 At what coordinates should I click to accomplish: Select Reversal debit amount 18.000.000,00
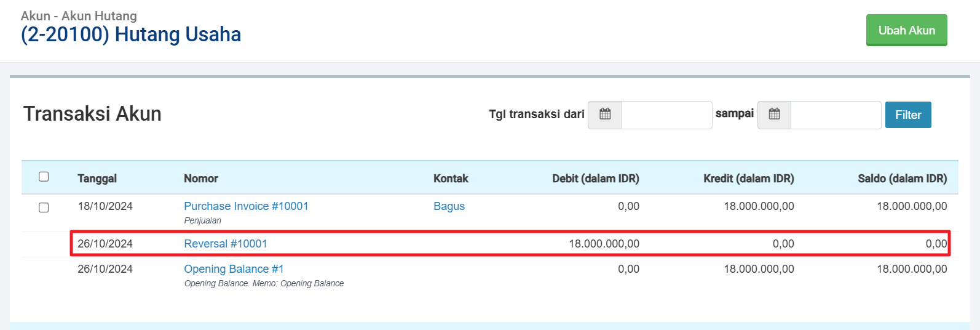click(604, 244)
